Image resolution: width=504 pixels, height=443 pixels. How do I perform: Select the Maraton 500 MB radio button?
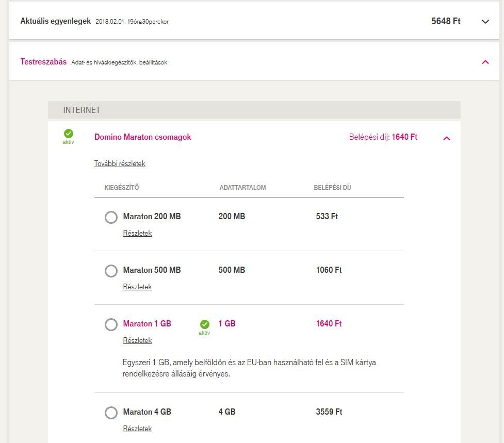pos(111,271)
